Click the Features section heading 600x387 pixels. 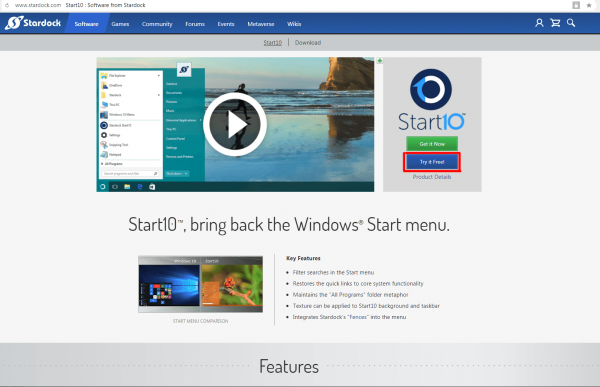point(289,366)
